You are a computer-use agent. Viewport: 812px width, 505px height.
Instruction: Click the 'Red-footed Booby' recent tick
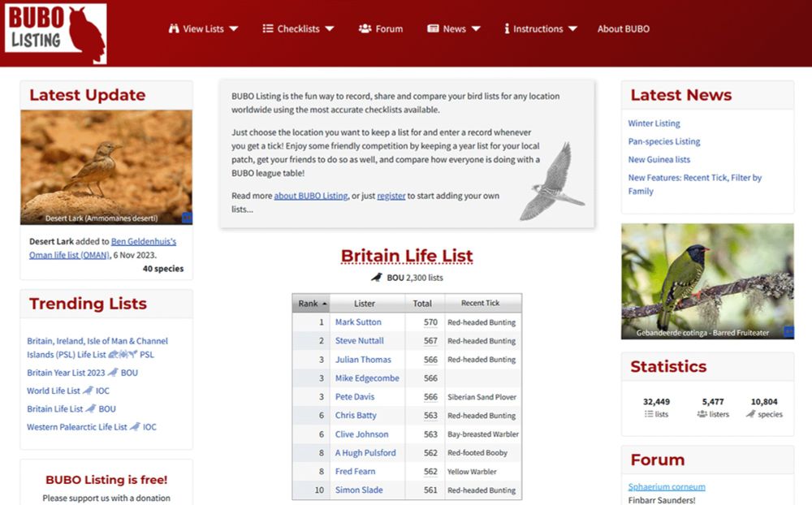point(477,453)
